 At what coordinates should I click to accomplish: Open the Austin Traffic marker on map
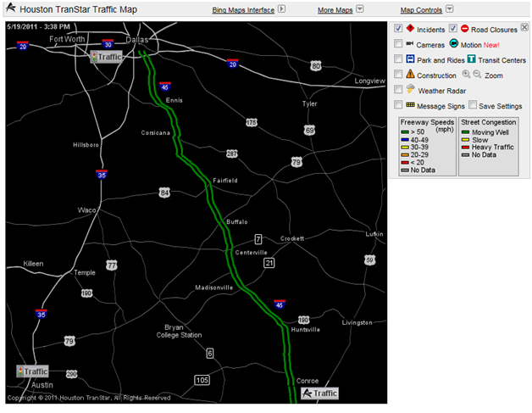tap(32, 371)
